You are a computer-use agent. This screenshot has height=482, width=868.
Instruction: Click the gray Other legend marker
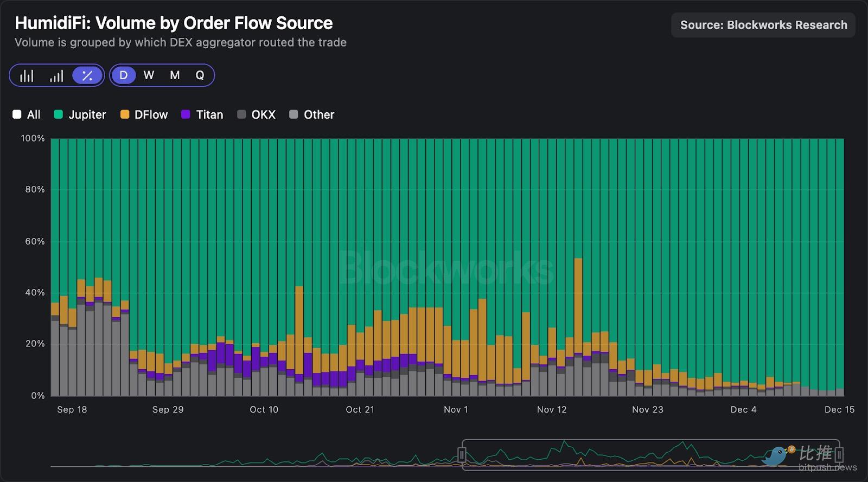coord(293,114)
